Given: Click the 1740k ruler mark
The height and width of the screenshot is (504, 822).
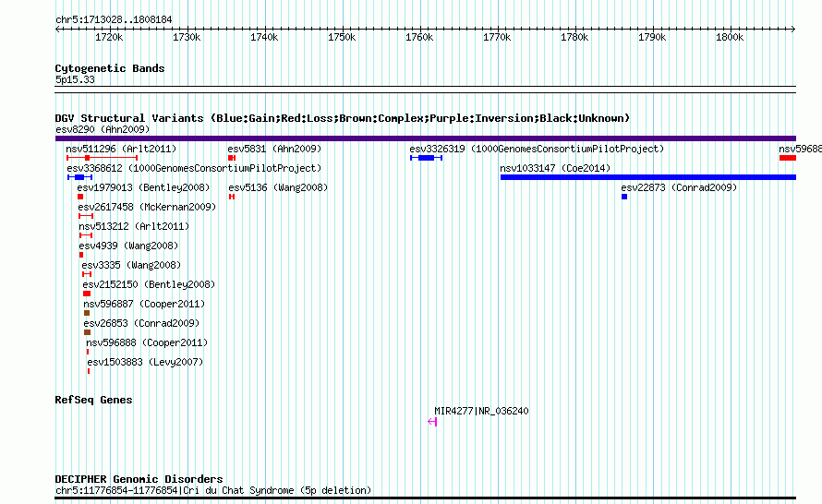Looking at the screenshot, I should point(264,37).
